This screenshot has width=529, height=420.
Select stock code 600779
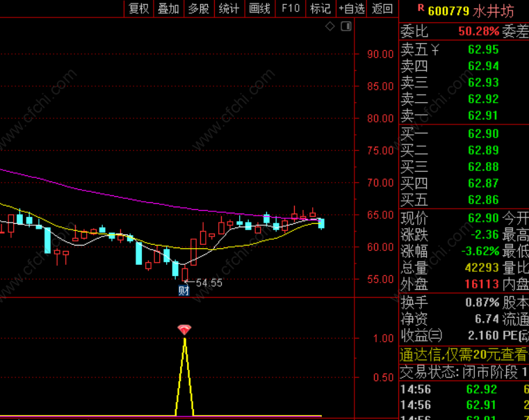[x=448, y=11]
